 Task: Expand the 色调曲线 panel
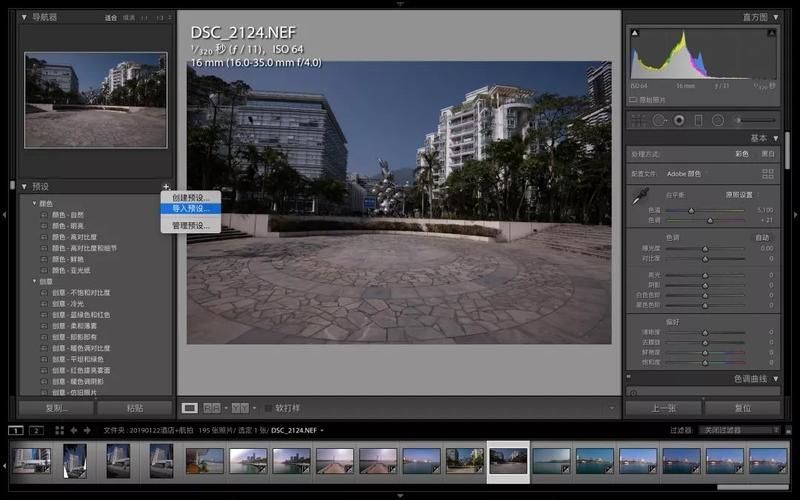pyautogui.click(x=776, y=379)
